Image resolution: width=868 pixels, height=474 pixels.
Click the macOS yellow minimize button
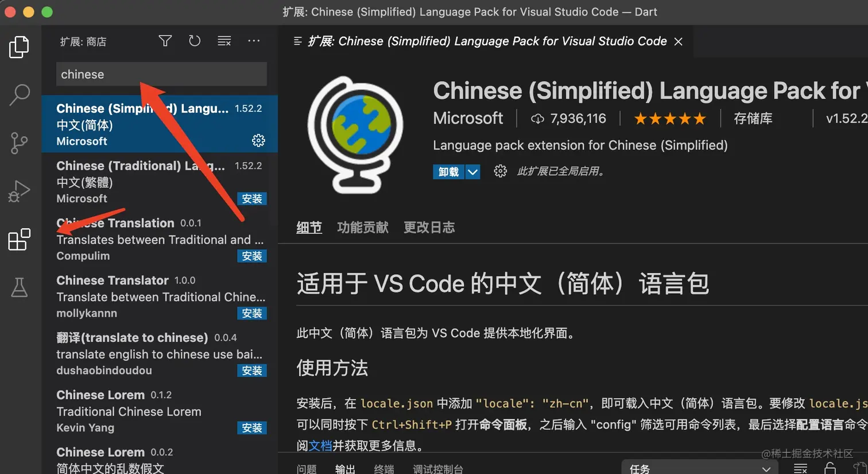pos(29,11)
